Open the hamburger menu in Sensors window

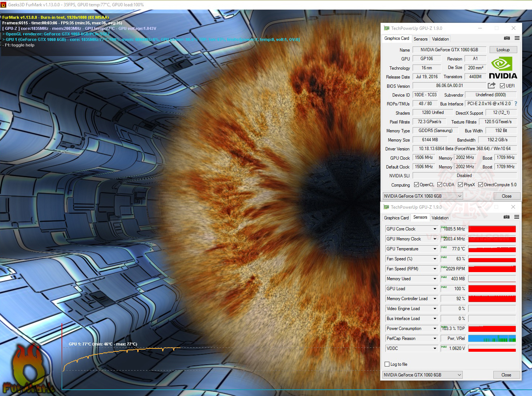click(517, 217)
